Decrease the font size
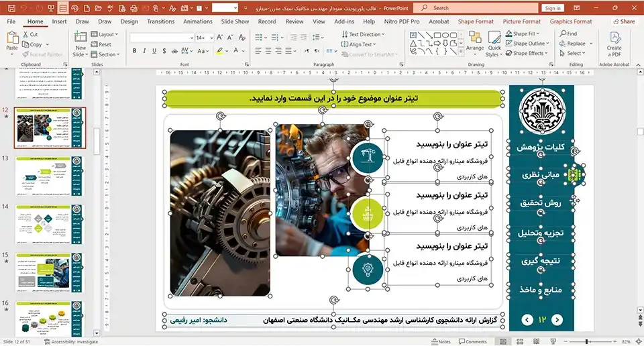 point(230,38)
